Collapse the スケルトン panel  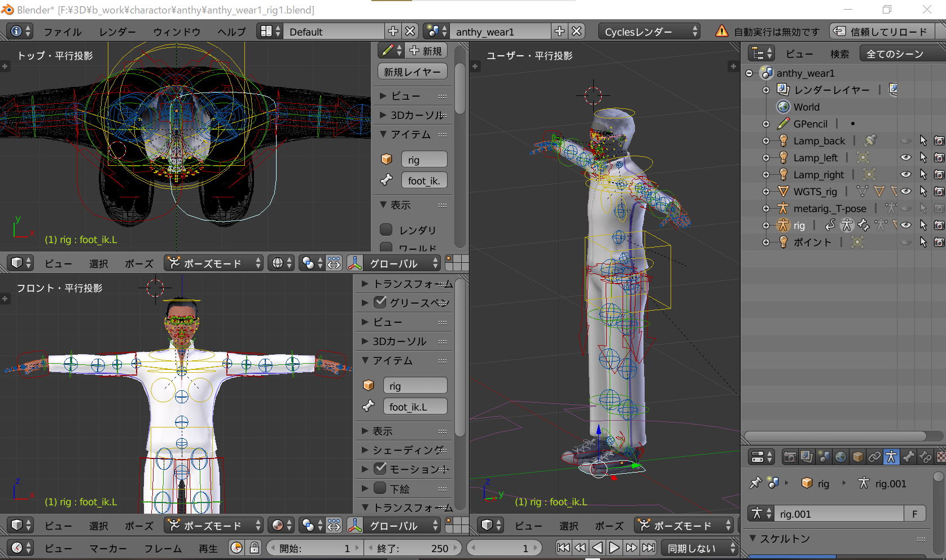pos(752,539)
